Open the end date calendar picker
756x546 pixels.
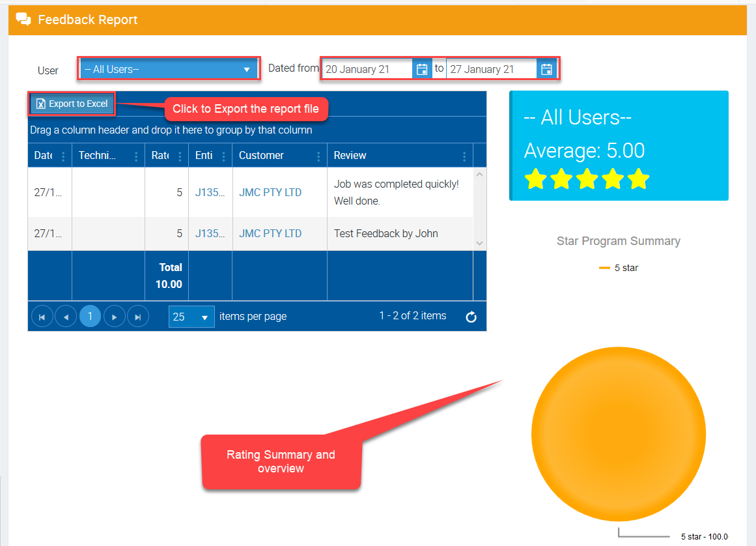pyautogui.click(x=546, y=69)
